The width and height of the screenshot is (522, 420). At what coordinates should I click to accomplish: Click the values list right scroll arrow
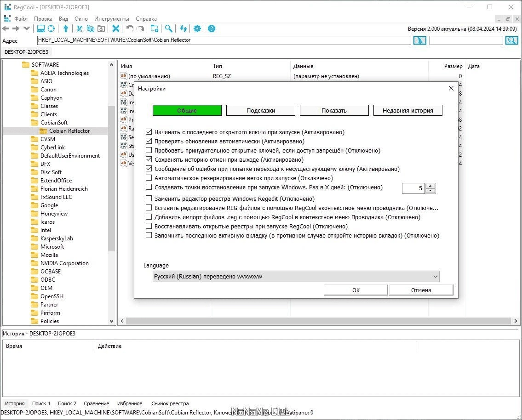[x=516, y=321]
